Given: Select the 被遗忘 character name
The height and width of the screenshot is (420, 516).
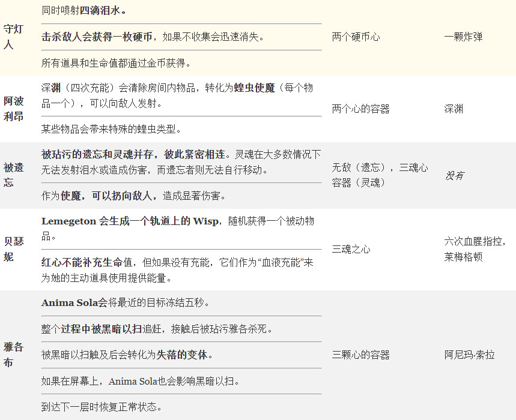Looking at the screenshot, I should pyautogui.click(x=13, y=175).
